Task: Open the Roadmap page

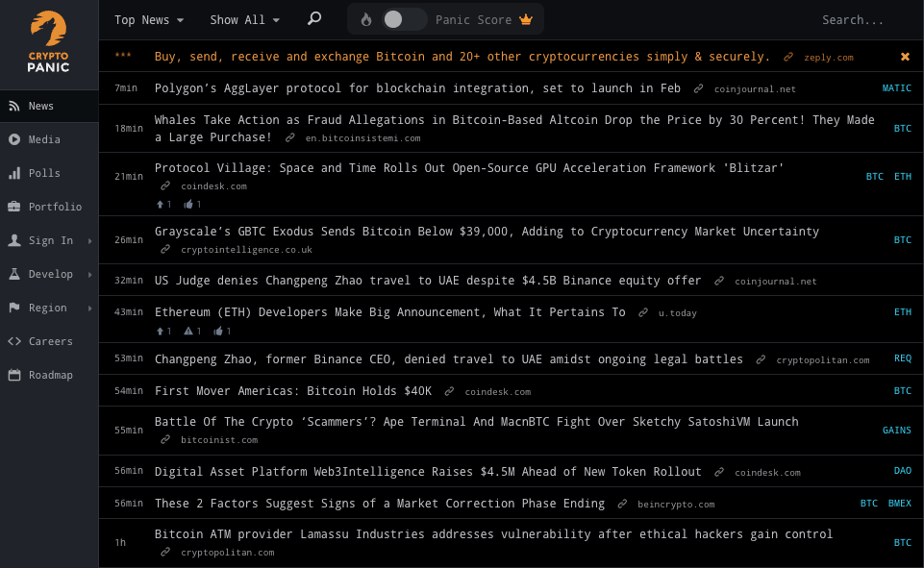Action: coord(49,375)
